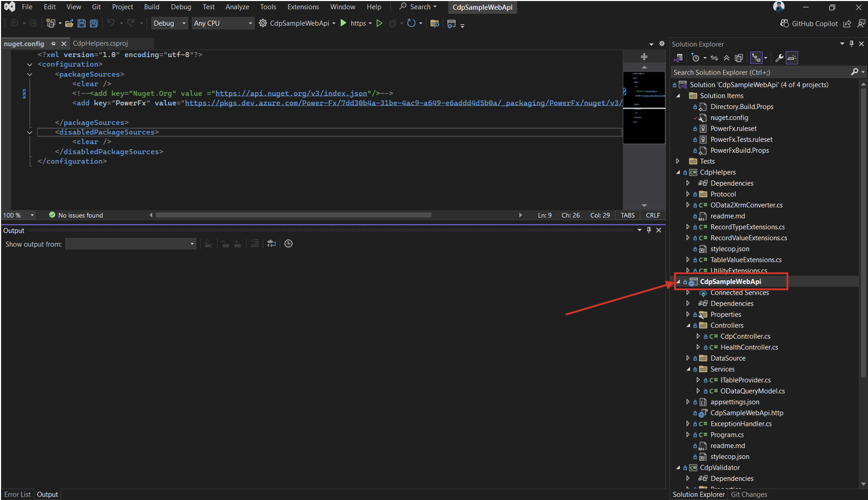Expand the CdpHelpers Dependencies node

[x=688, y=183]
